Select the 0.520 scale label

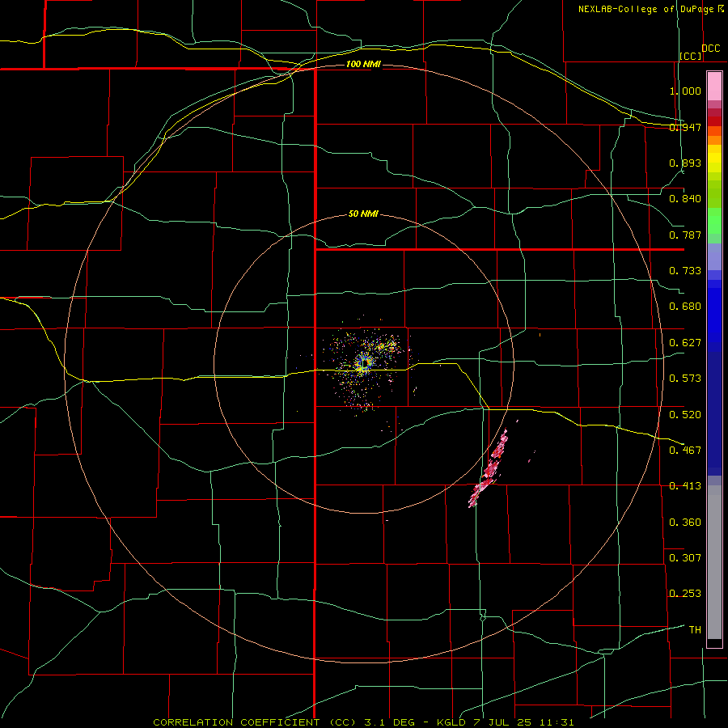[x=685, y=414]
